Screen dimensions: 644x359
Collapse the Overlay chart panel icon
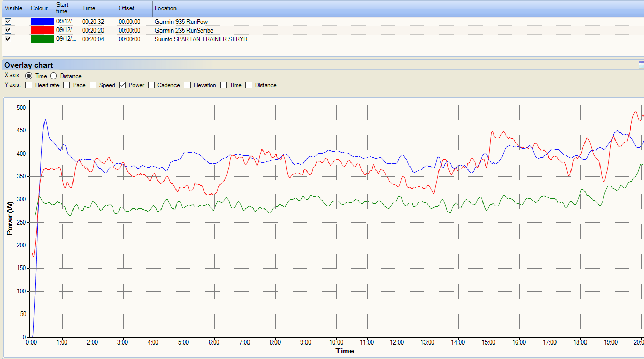(641, 65)
